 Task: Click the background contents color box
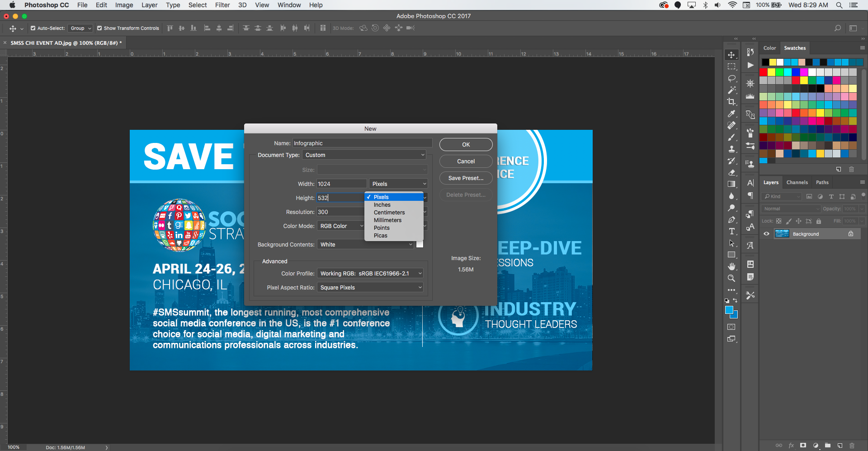(x=420, y=244)
